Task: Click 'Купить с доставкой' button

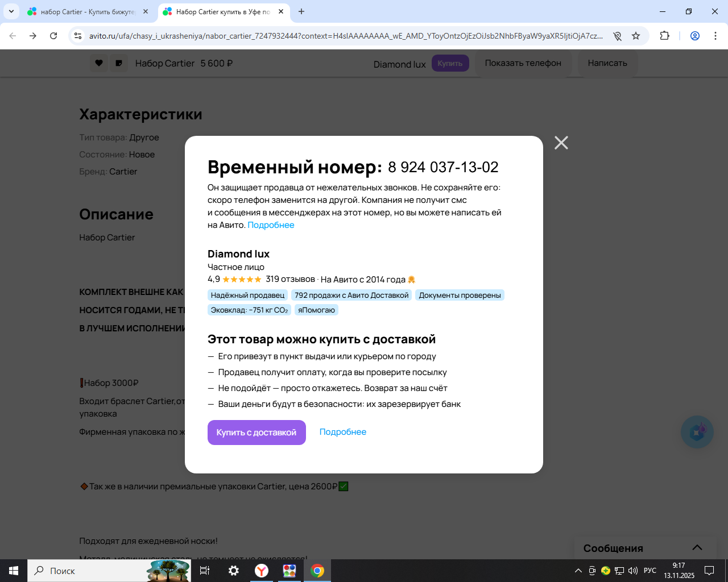Action: click(x=257, y=433)
